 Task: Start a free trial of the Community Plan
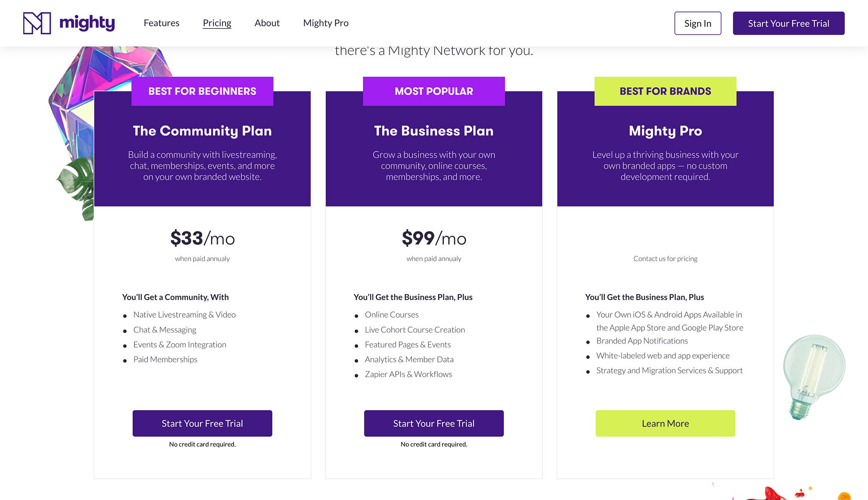202,423
